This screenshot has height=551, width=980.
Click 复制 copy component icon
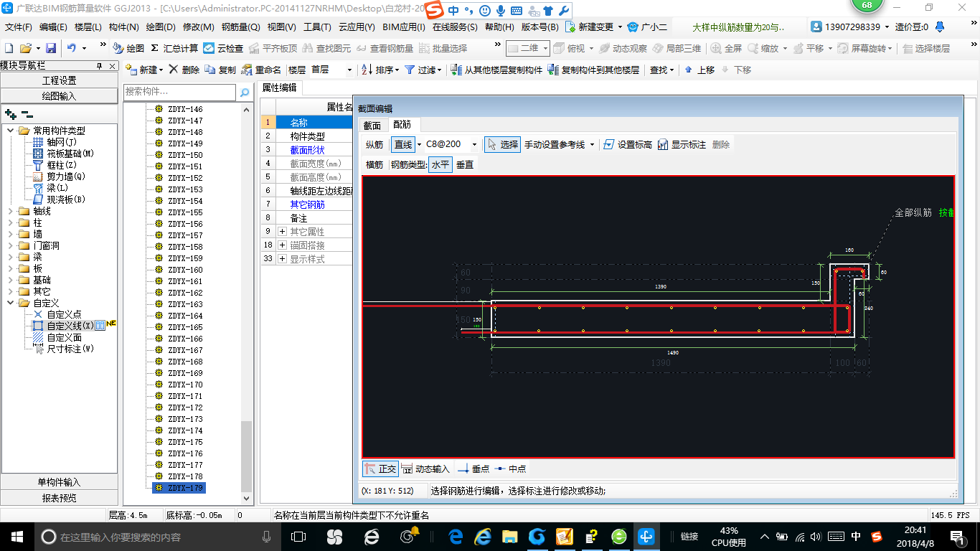tap(220, 70)
